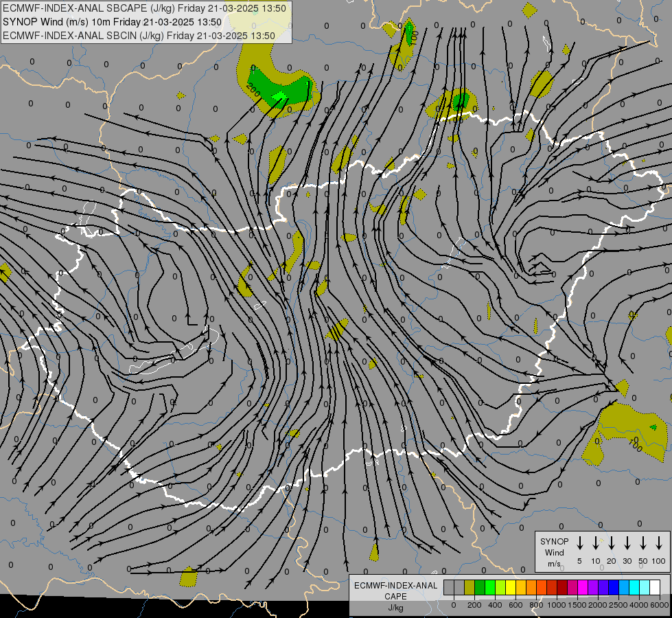Pick the dark red CAPE legend swatch
672x618 pixels.
562,587
